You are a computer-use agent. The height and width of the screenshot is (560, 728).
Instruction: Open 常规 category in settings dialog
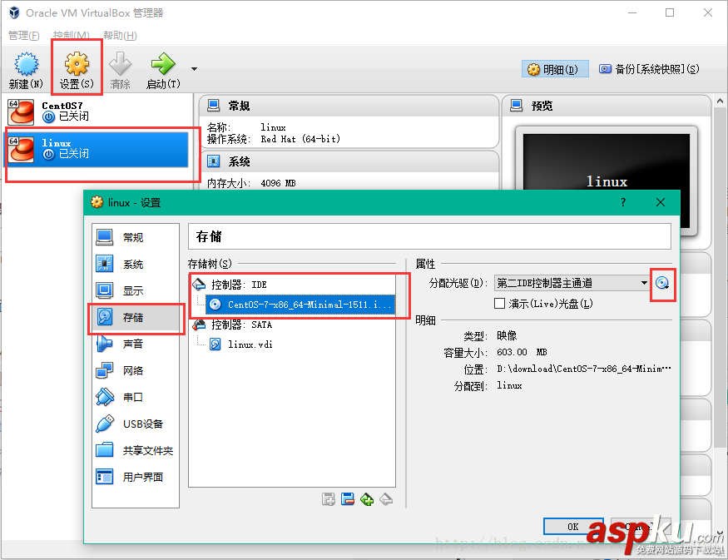point(135,237)
